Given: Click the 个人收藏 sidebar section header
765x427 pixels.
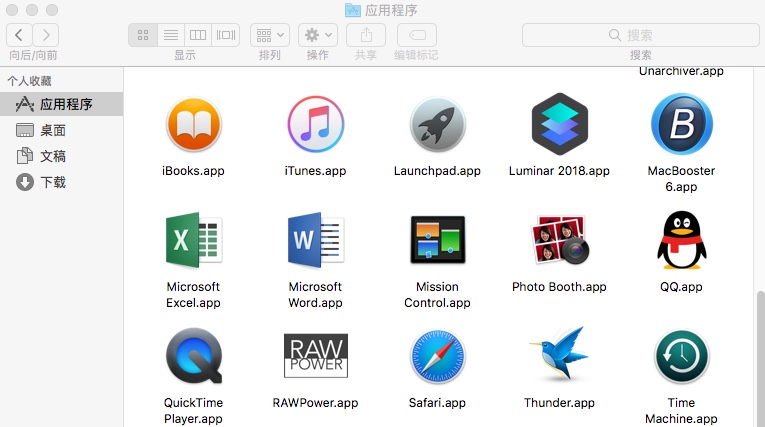Looking at the screenshot, I should coord(29,81).
